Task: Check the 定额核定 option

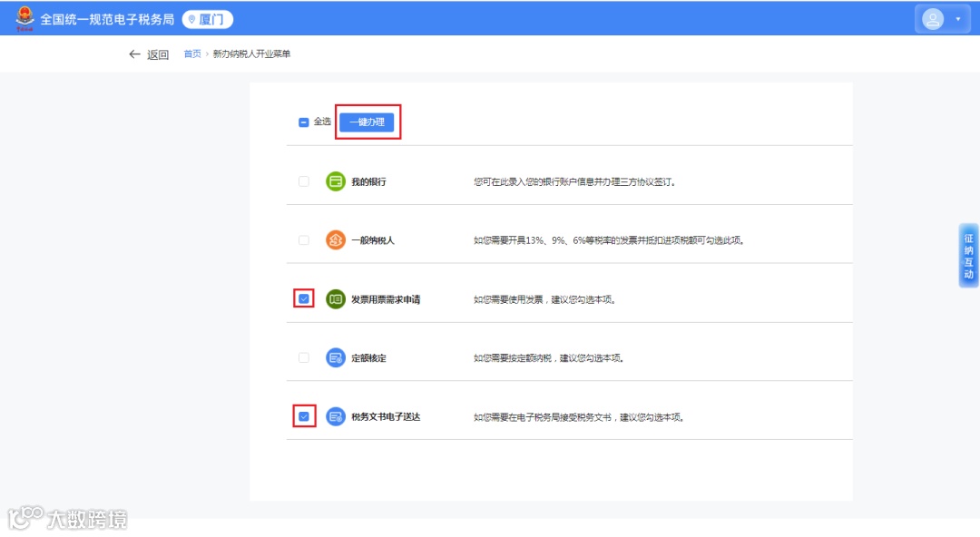Action: click(x=303, y=357)
